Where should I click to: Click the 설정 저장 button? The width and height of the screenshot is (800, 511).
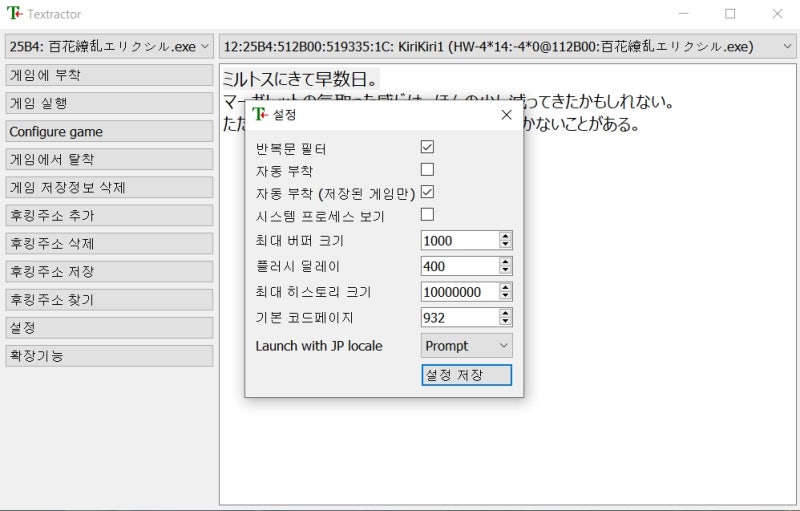tap(466, 375)
